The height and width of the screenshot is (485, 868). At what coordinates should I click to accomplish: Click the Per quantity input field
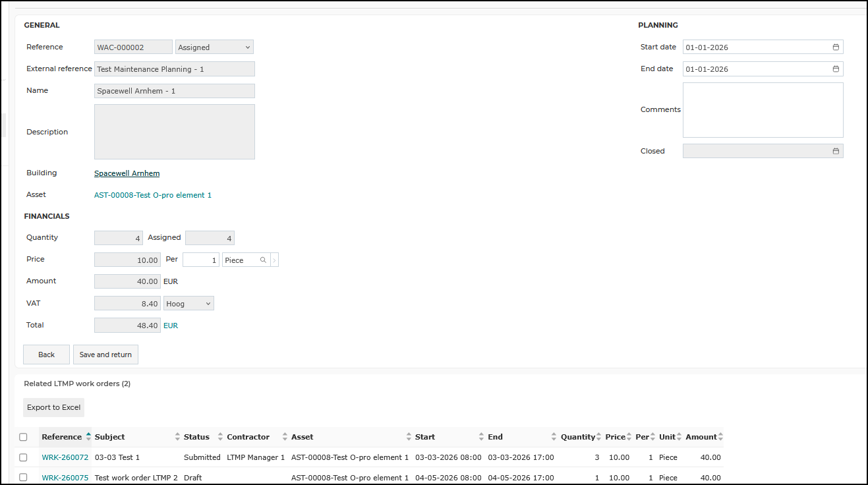pyautogui.click(x=201, y=260)
